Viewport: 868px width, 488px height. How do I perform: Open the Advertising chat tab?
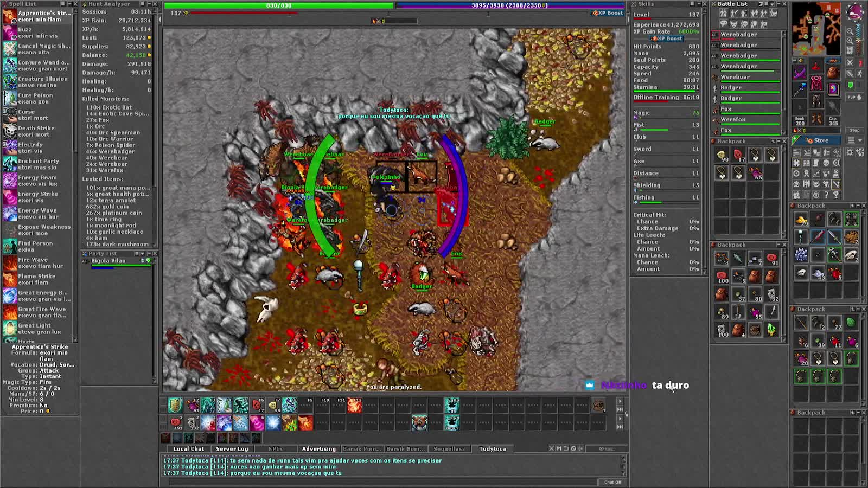[318, 448]
